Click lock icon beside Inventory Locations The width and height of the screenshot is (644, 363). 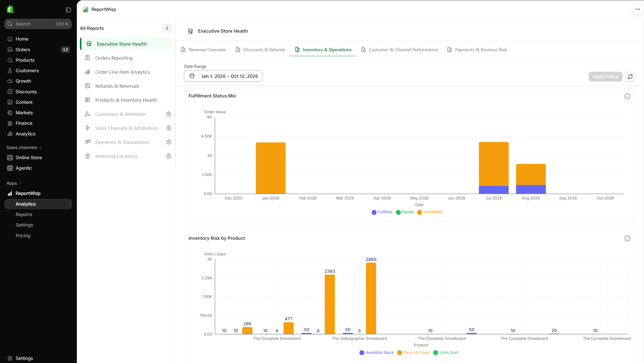(x=168, y=156)
